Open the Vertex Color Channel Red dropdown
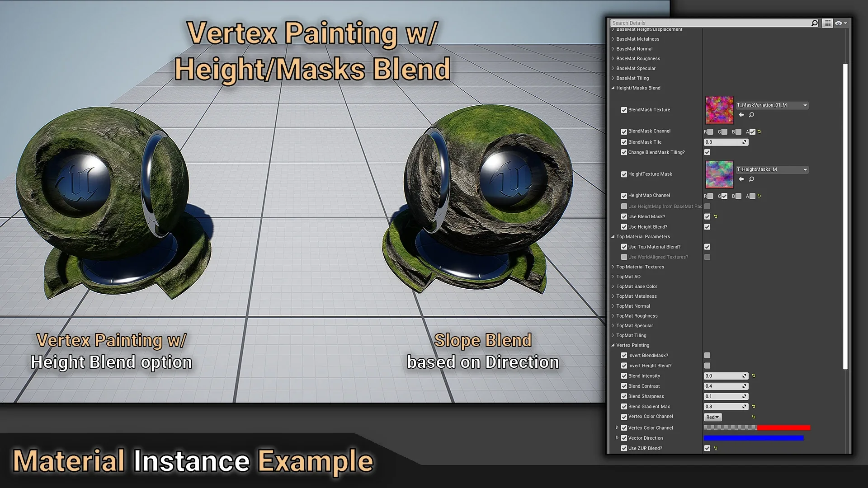The width and height of the screenshot is (868, 488). click(x=712, y=418)
